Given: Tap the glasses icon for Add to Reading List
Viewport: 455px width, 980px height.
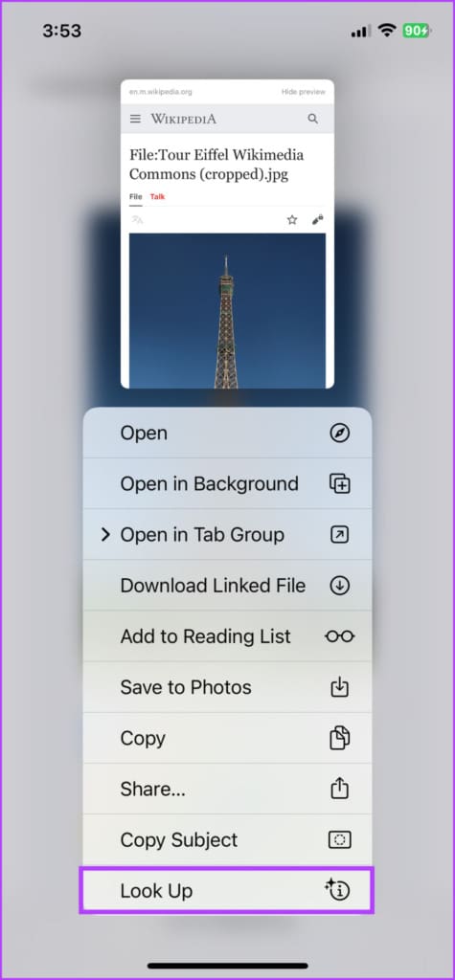Looking at the screenshot, I should [x=339, y=636].
